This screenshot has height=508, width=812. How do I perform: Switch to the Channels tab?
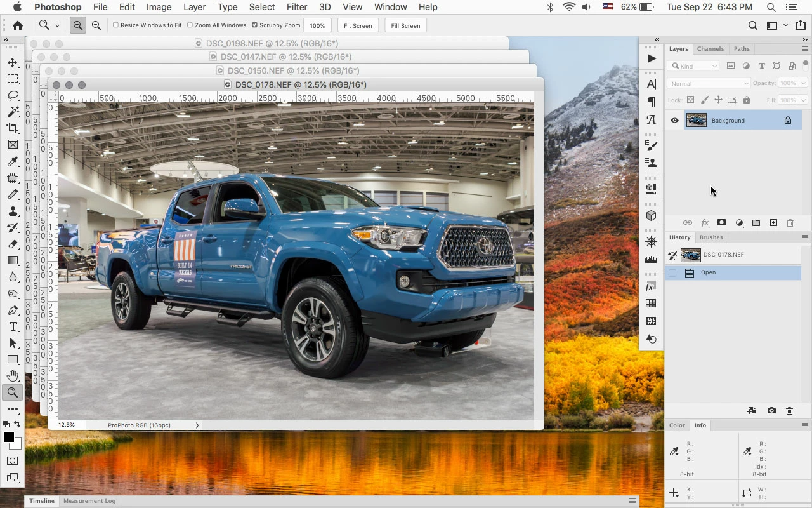point(710,49)
